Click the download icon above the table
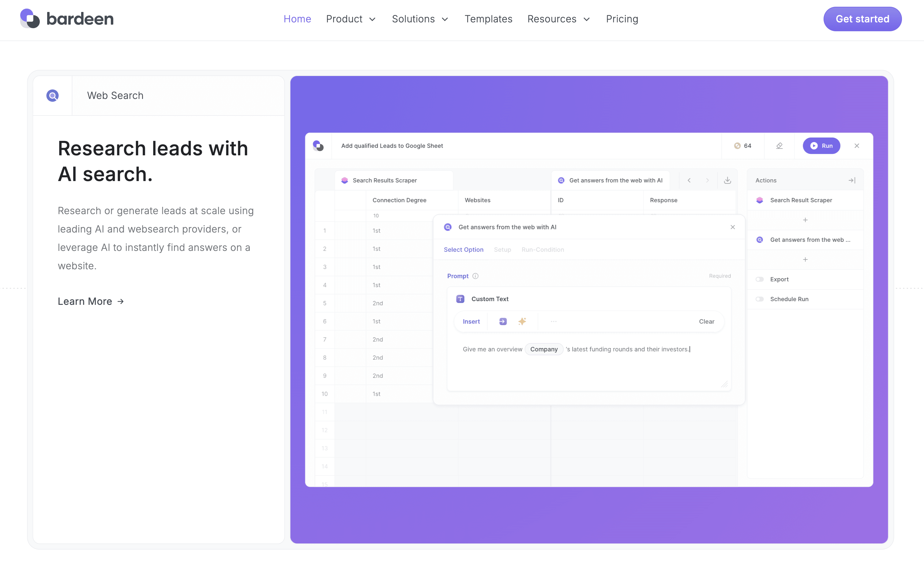The height and width of the screenshot is (579, 924). [727, 180]
